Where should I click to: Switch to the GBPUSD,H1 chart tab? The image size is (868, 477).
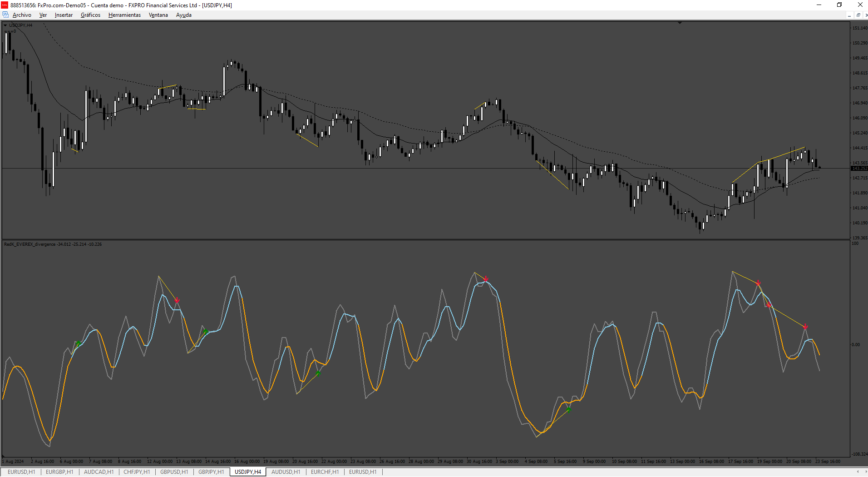click(x=174, y=472)
